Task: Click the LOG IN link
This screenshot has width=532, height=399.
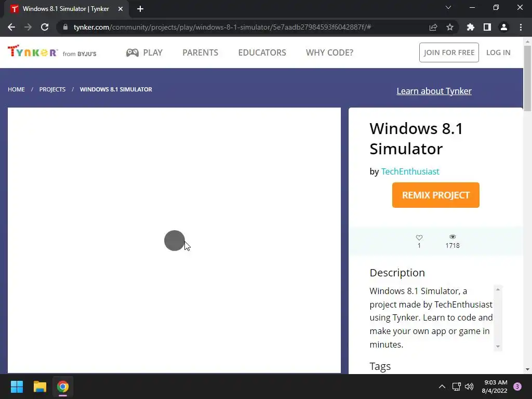Action: pos(498,52)
